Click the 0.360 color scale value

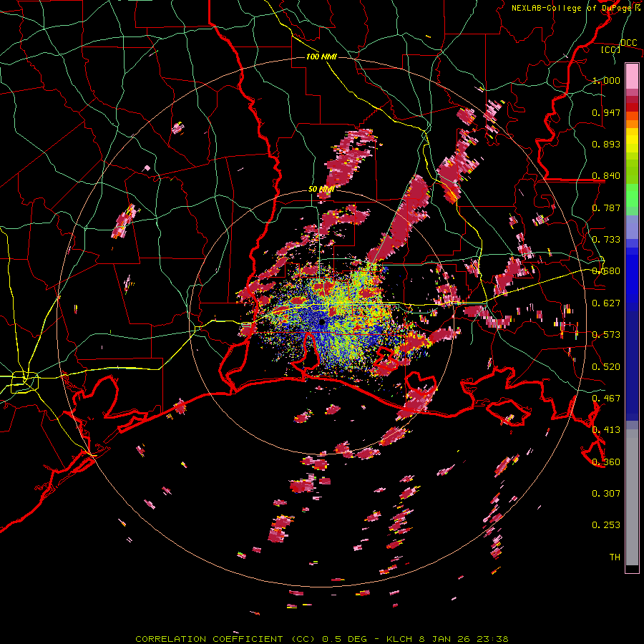pyautogui.click(x=606, y=462)
